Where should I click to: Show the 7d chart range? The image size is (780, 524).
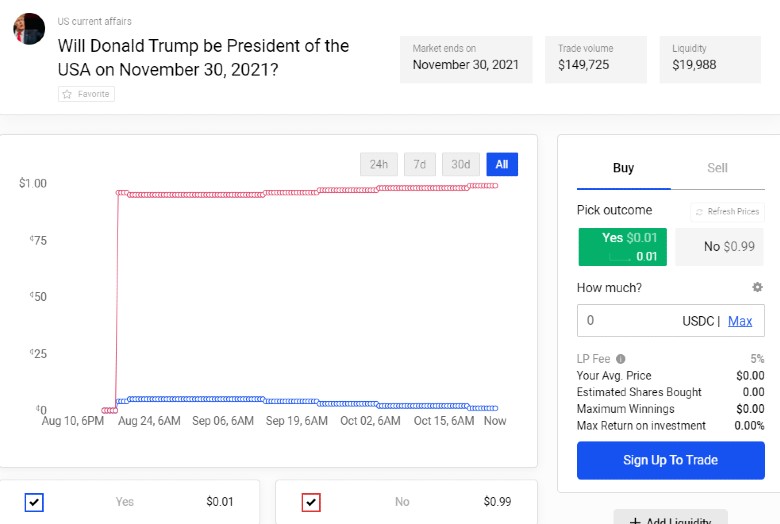click(420, 164)
